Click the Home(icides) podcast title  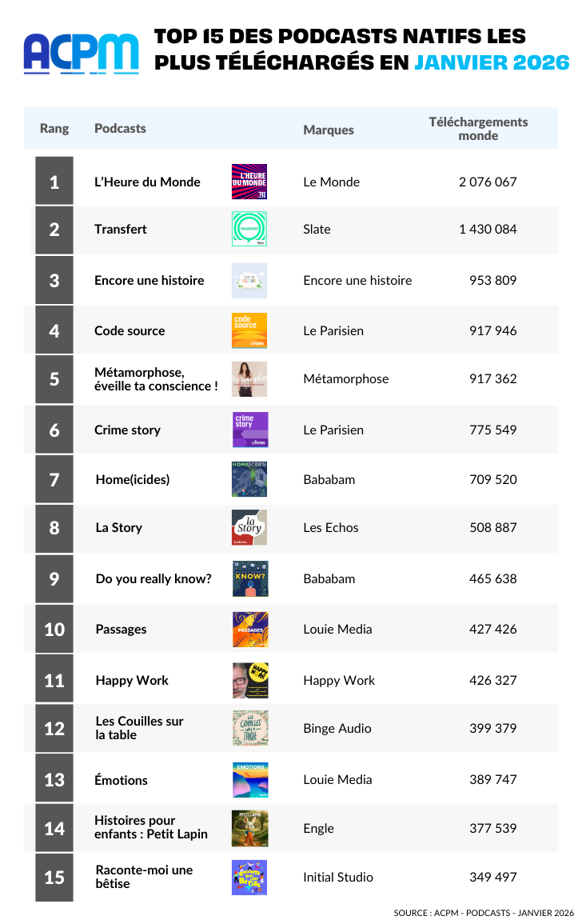[133, 480]
